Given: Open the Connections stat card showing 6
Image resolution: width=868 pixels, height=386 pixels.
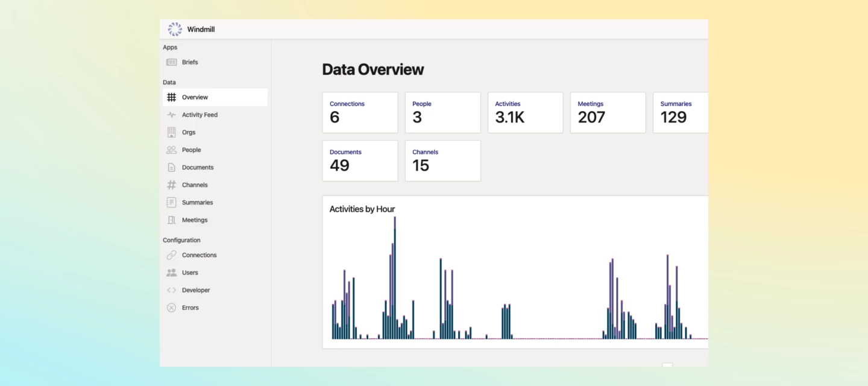Looking at the screenshot, I should [360, 112].
